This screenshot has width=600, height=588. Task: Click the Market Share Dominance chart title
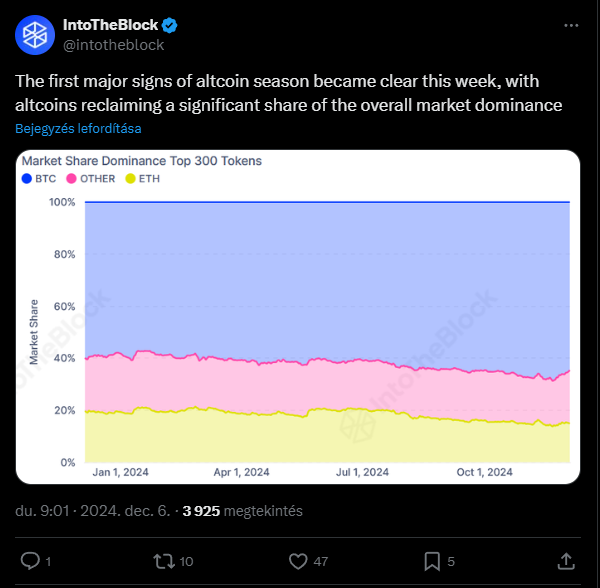pyautogui.click(x=142, y=161)
